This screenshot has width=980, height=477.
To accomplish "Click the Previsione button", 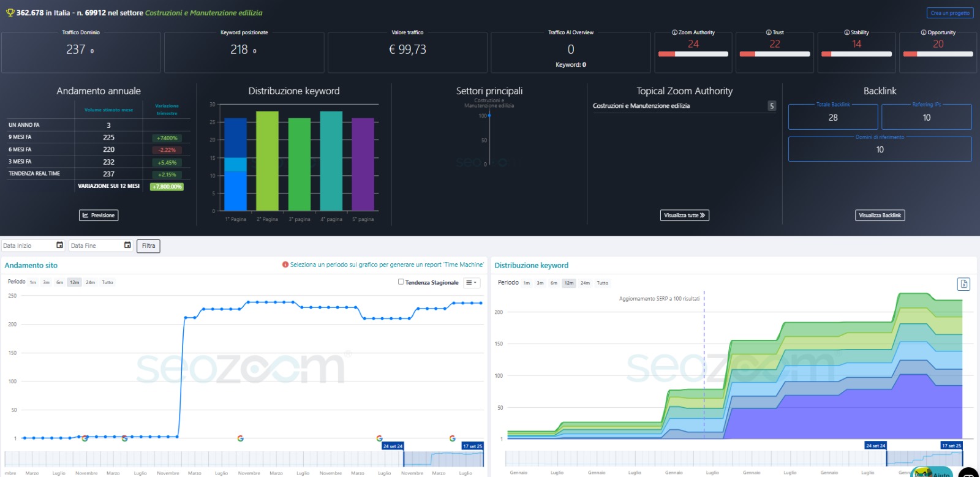I will [99, 215].
